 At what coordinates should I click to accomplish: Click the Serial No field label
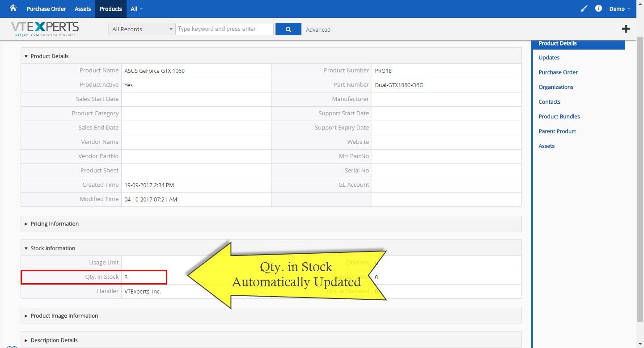(357, 170)
